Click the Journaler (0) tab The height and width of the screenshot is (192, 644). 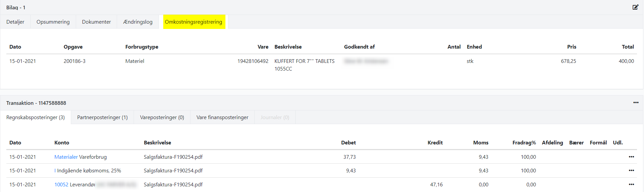coord(275,117)
